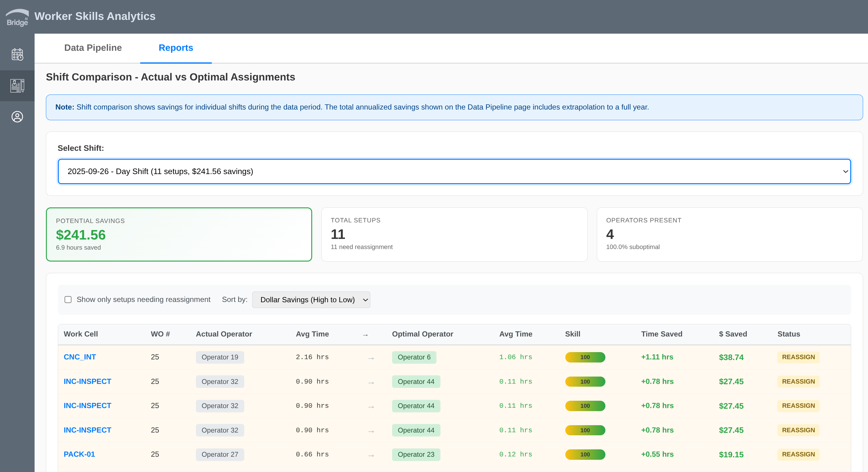Viewport: 868px width, 472px height.
Task: Click the Optimal Operator column header
Action: click(x=422, y=334)
